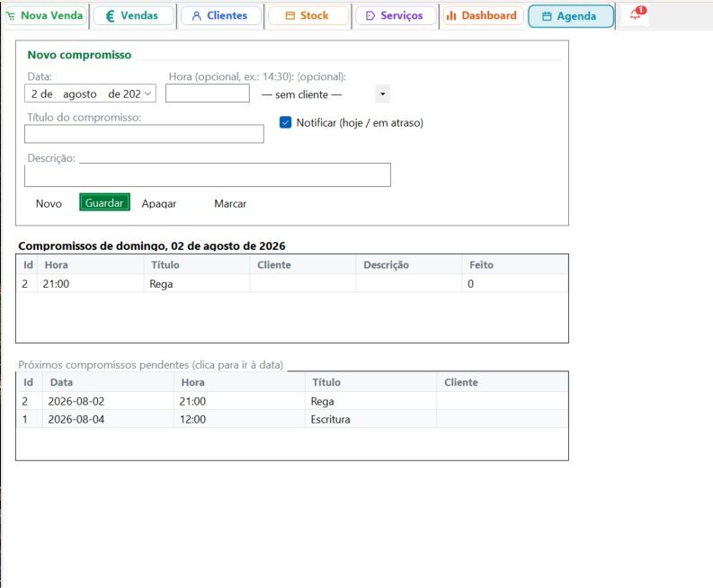This screenshot has width=713, height=588.
Task: Click the day 2 in the date field
Action: point(34,94)
